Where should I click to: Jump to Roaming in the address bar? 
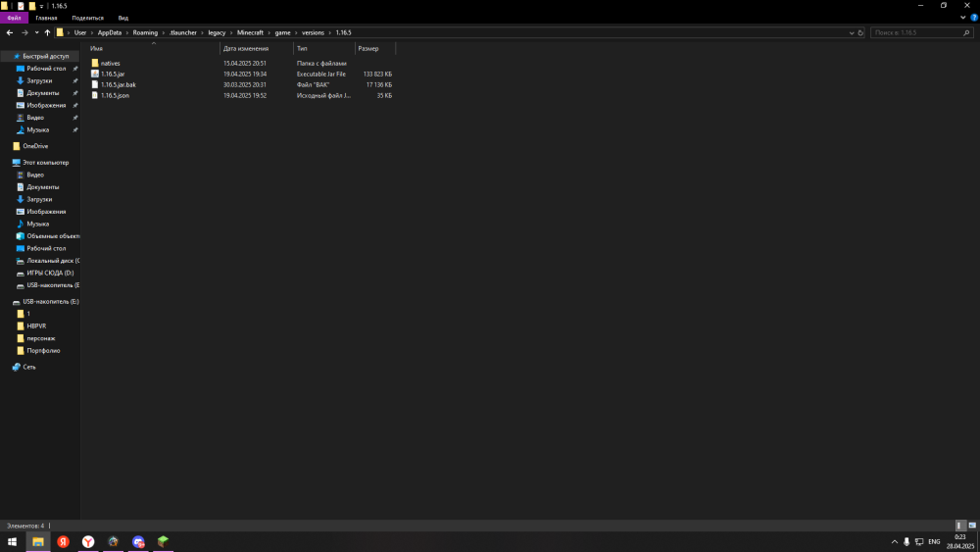point(145,32)
